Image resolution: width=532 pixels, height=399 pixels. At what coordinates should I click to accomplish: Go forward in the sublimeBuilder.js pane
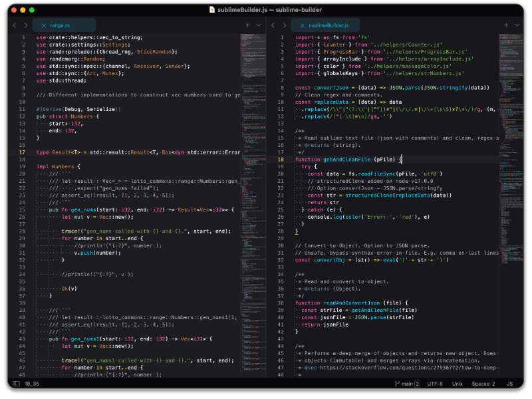point(285,25)
